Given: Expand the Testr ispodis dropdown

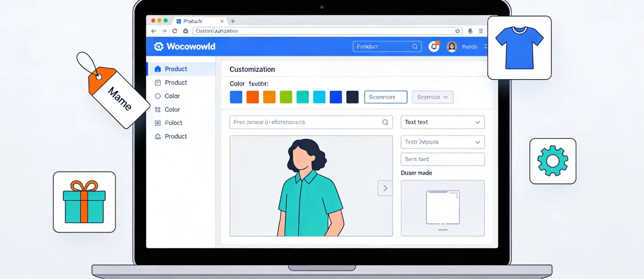Looking at the screenshot, I should coord(442,142).
